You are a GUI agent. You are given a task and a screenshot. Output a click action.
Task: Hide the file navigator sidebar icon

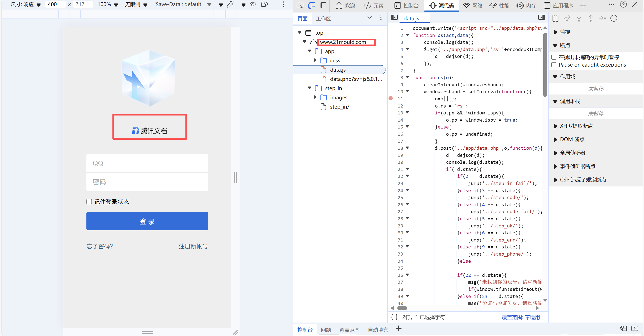pyautogui.click(x=394, y=17)
